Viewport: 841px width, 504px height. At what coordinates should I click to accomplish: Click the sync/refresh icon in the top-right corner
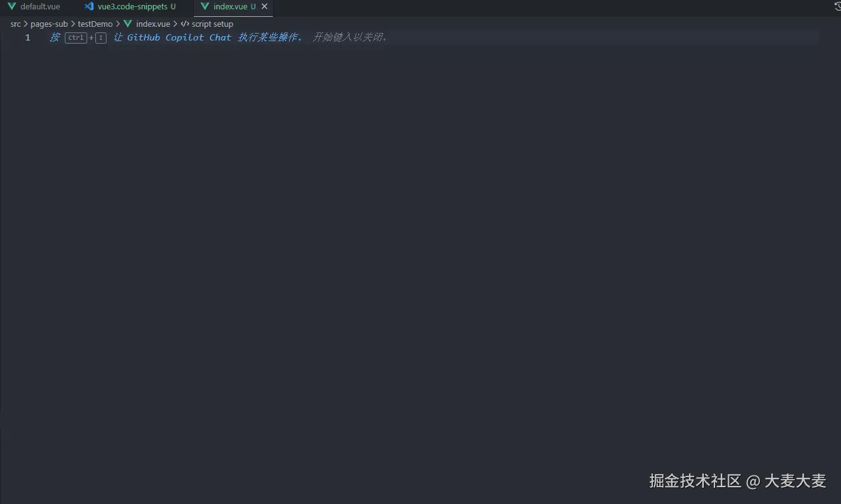[x=837, y=6]
